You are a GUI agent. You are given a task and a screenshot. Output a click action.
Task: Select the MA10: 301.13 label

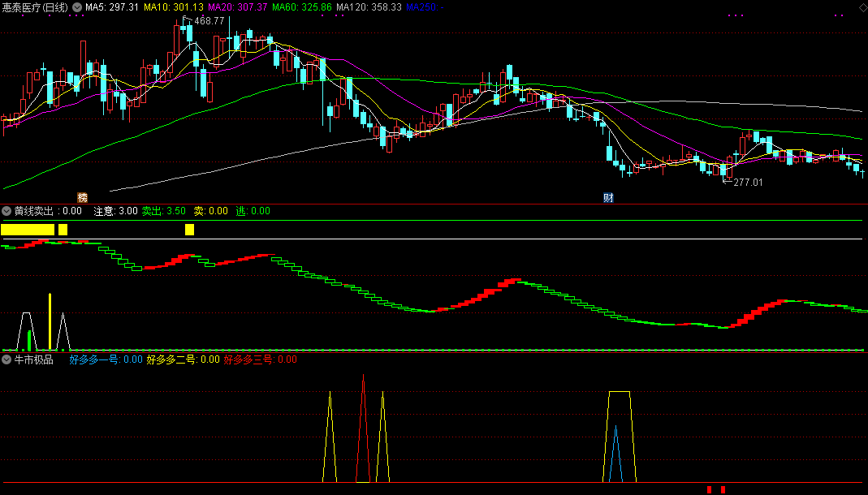coord(174,7)
